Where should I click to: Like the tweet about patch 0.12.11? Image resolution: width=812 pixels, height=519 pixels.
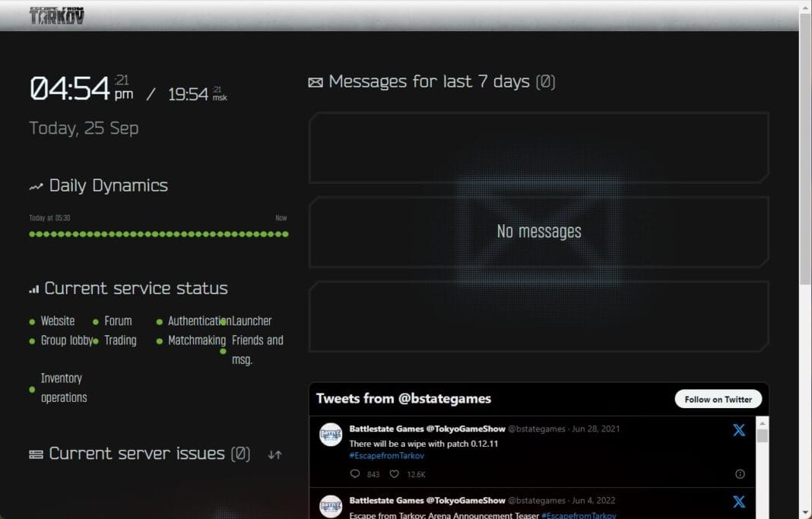(394, 474)
